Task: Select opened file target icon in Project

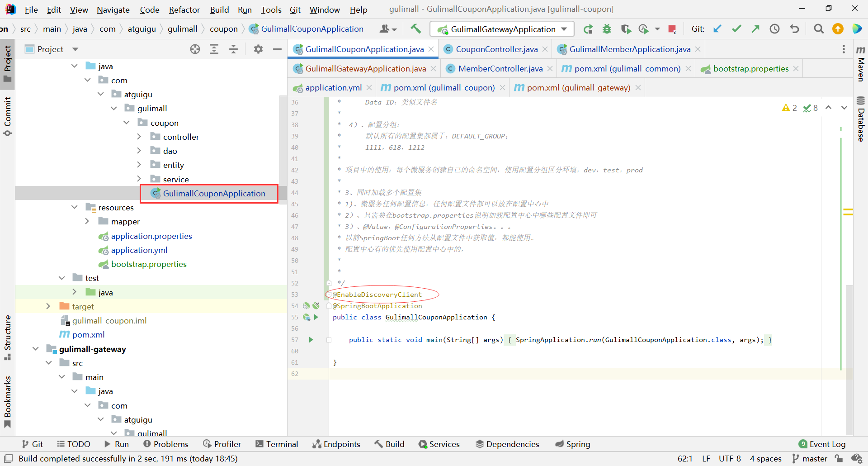Action: tap(195, 49)
